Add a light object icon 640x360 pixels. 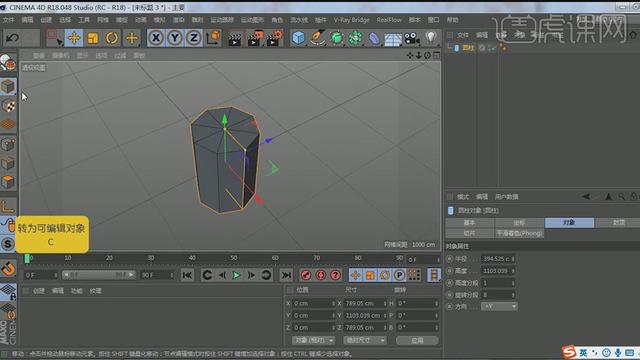point(431,38)
